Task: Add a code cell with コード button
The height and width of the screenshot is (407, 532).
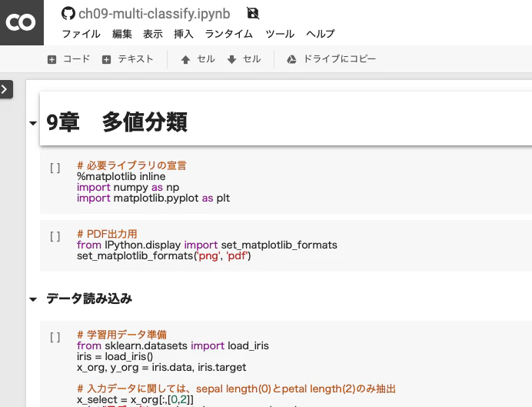Action: (69, 59)
